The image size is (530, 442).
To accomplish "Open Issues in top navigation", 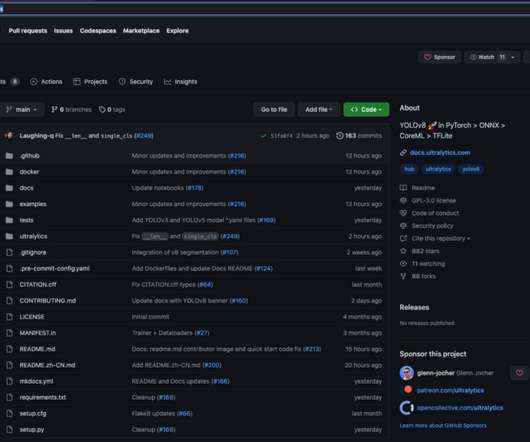I will coord(63,31).
